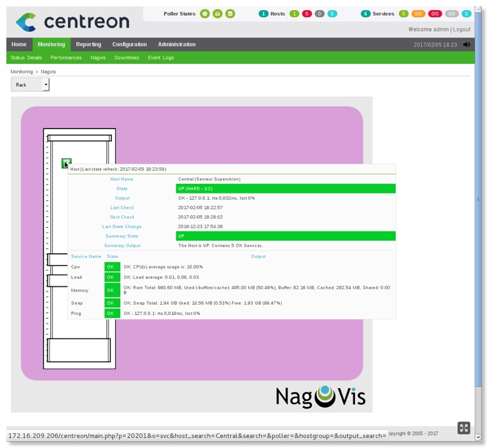Click the red hosts down counter
Image resolution: width=488 pixels, height=448 pixels.
(x=307, y=14)
